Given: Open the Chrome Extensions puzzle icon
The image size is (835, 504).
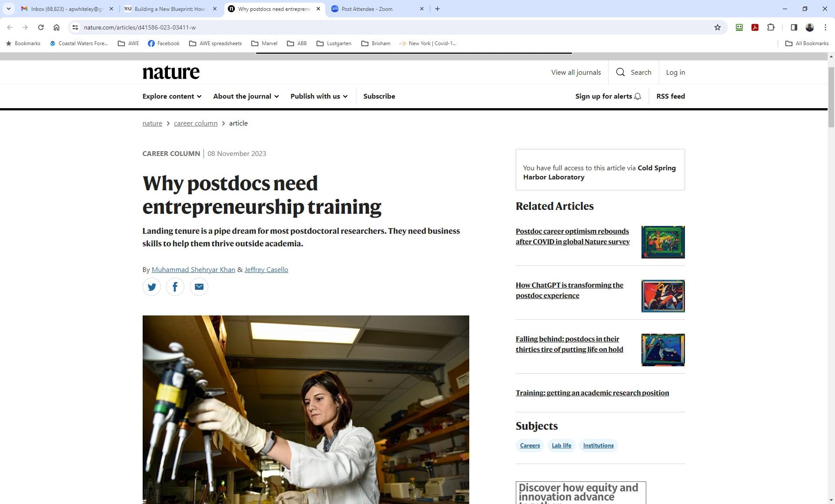Looking at the screenshot, I should click(771, 27).
